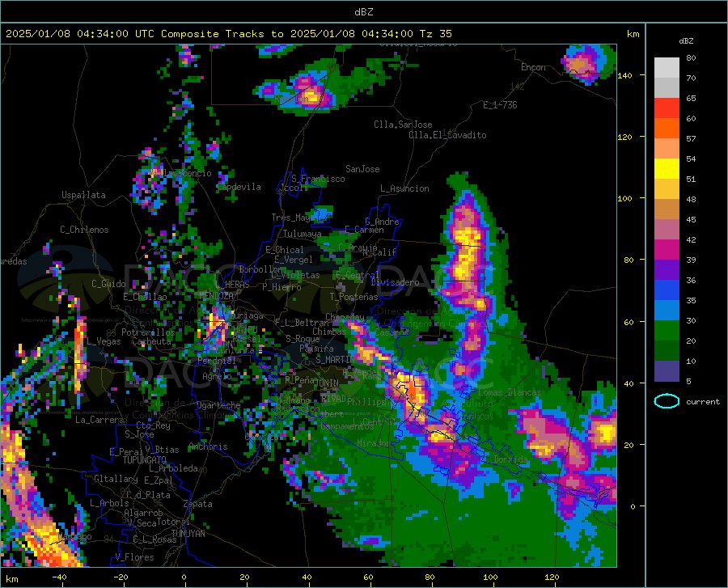728x588 pixels.
Task: Click the 'Anchoris' map label
Action: (x=208, y=447)
